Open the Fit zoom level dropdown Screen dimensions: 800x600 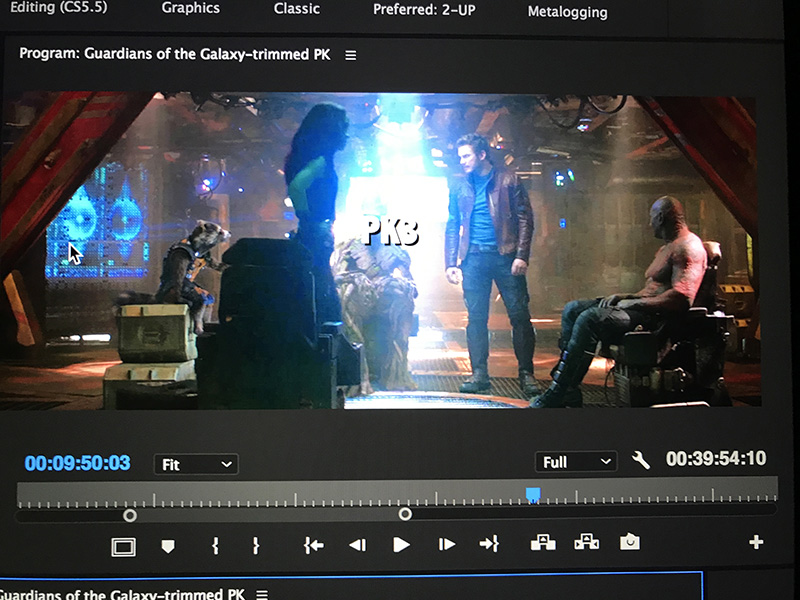pyautogui.click(x=195, y=464)
